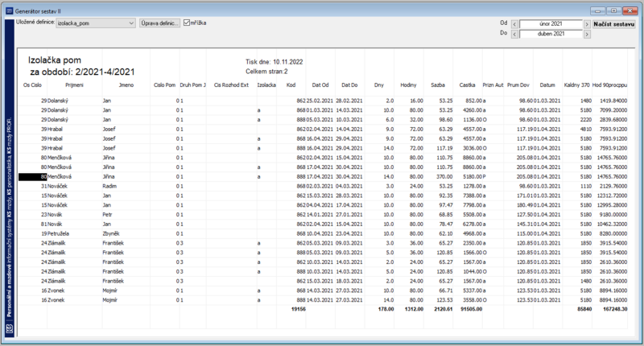Click the Úprava definic... button
The height and width of the screenshot is (346, 644).
159,23
